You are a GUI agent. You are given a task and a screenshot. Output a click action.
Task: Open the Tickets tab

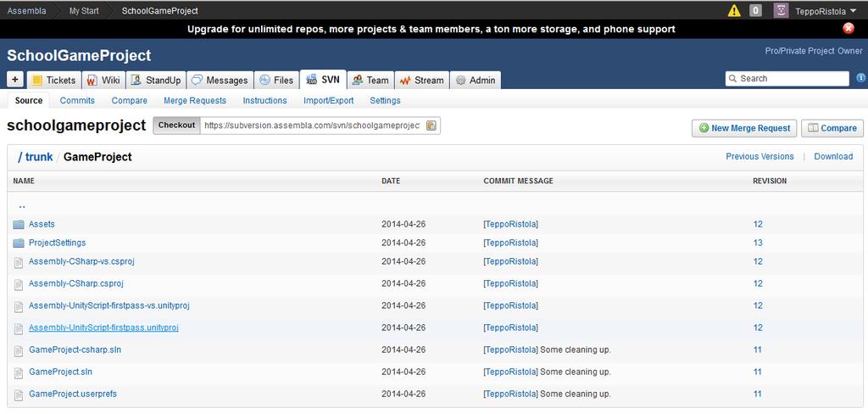pos(54,80)
